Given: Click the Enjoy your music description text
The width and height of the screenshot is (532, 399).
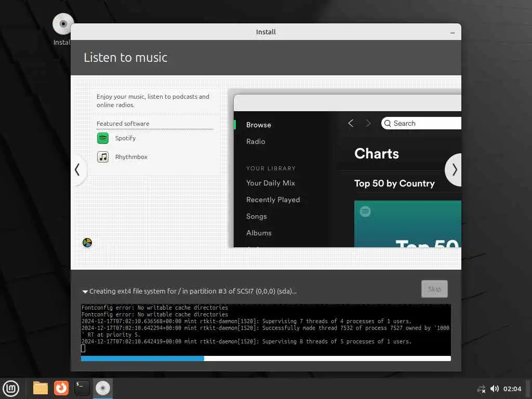Looking at the screenshot, I should tap(153, 101).
